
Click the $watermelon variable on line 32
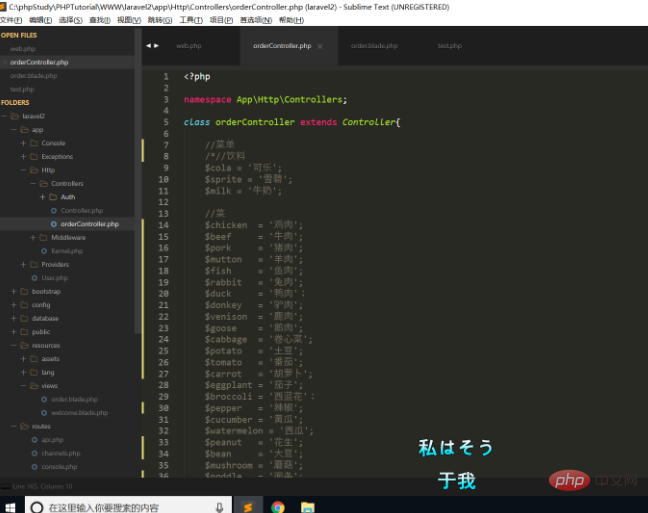tap(234, 431)
